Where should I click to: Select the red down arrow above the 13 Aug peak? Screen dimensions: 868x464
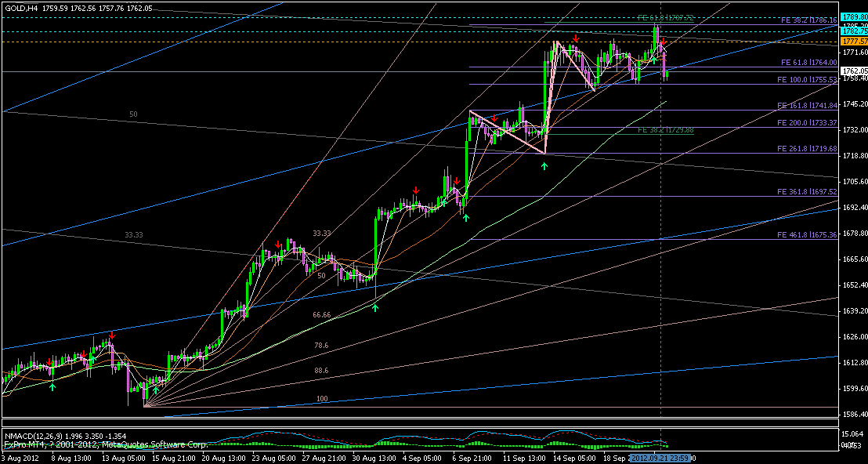tap(111, 335)
